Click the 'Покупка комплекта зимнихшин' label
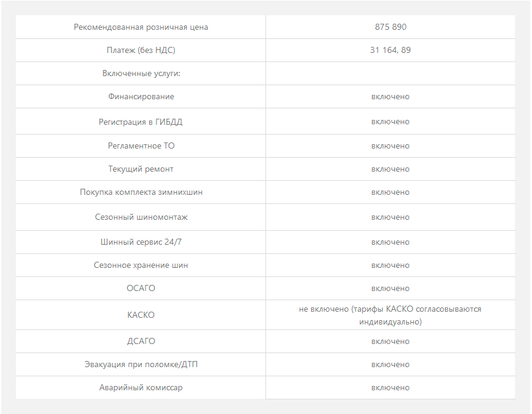Viewport: 532px width, 414px height. click(141, 192)
